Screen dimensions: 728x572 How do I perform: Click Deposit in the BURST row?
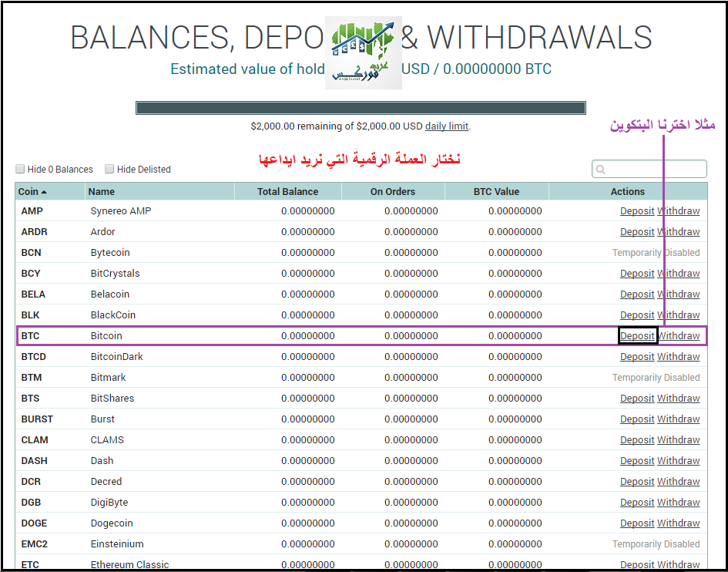pyautogui.click(x=637, y=419)
